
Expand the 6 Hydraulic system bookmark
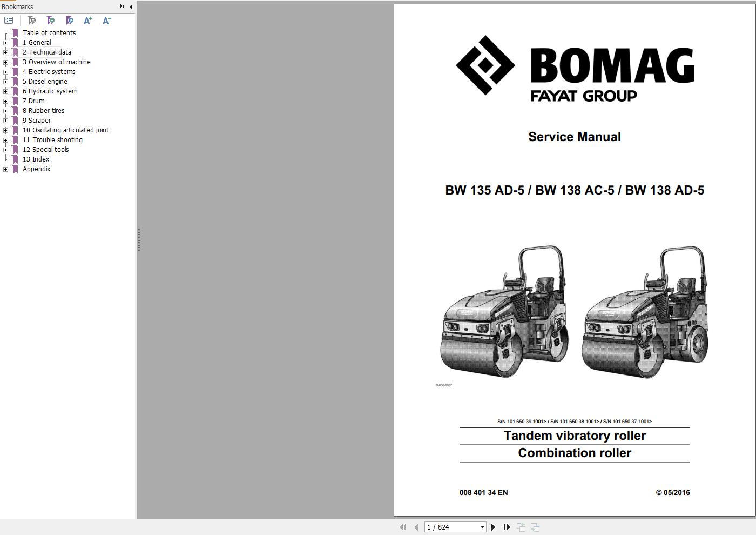(6, 91)
